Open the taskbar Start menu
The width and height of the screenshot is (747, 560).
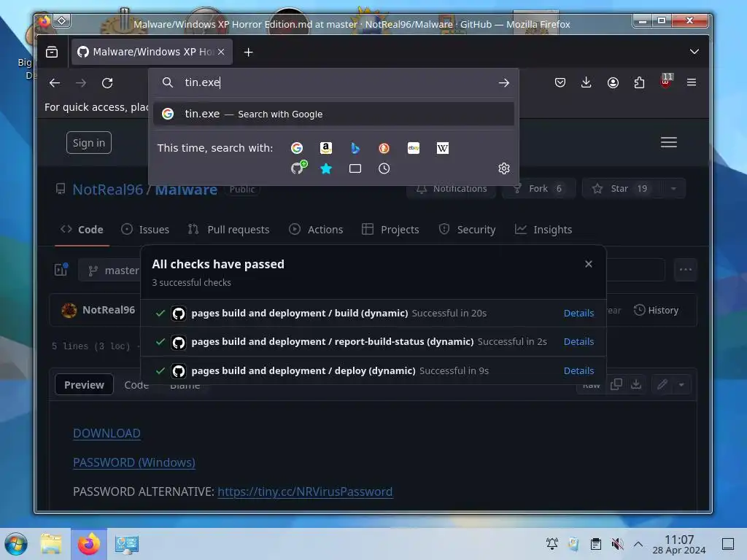[16, 544]
